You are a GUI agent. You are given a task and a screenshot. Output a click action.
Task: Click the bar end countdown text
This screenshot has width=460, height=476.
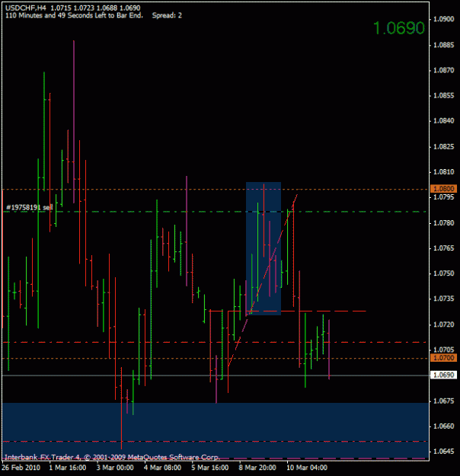(x=74, y=15)
